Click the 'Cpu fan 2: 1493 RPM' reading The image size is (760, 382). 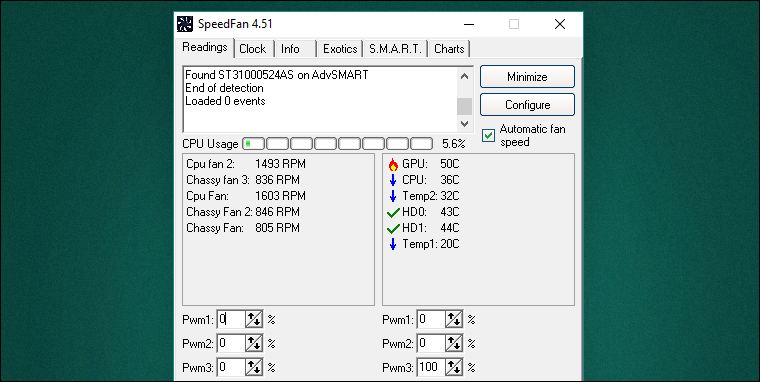click(246, 164)
